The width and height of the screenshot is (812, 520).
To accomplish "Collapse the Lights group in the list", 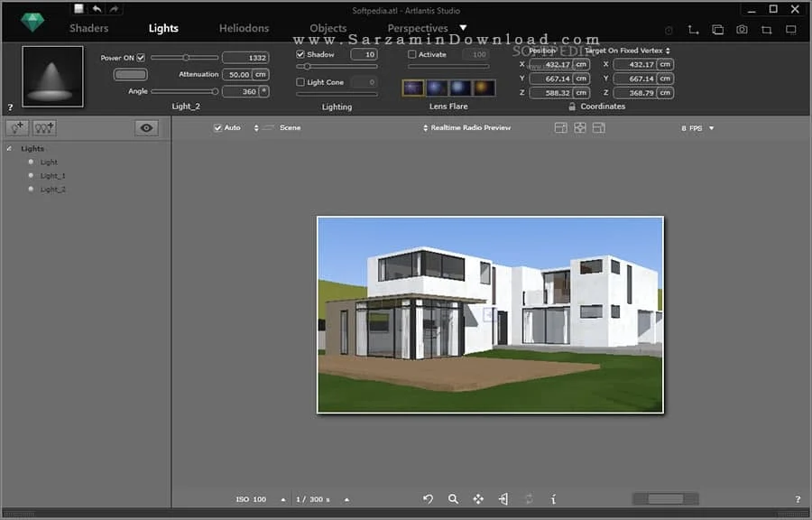I will (x=9, y=149).
